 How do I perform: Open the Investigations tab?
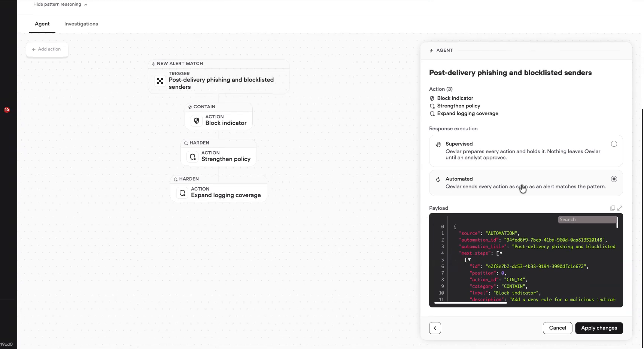(x=81, y=24)
